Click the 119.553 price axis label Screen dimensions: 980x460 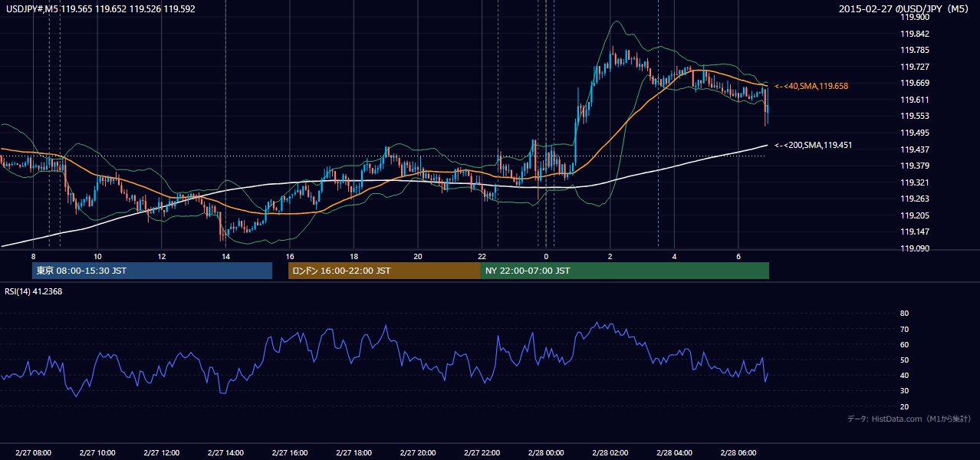[916, 116]
